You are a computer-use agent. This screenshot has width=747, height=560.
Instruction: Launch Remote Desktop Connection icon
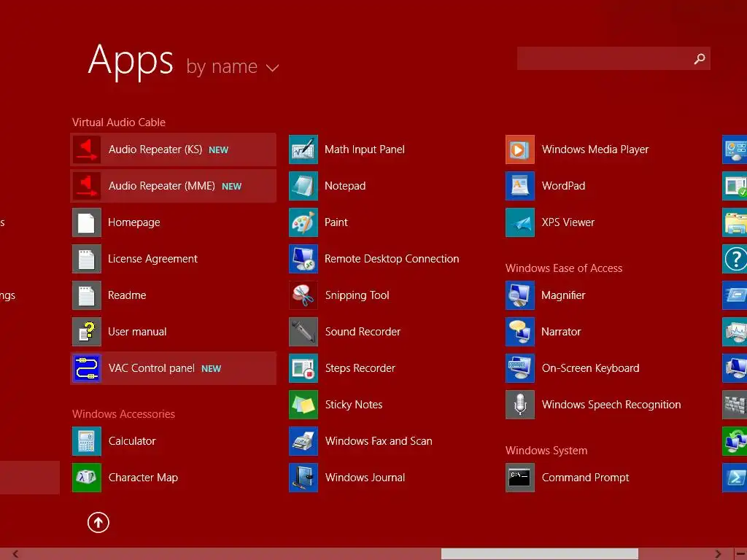click(303, 259)
